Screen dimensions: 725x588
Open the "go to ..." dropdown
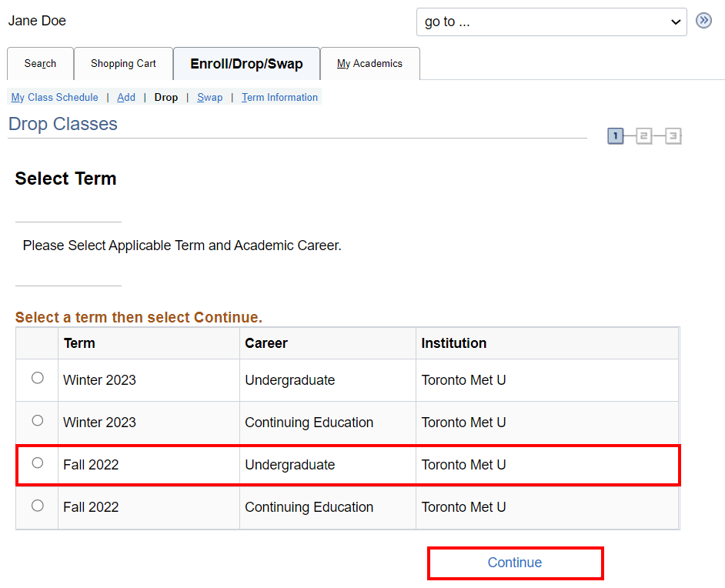tap(551, 22)
